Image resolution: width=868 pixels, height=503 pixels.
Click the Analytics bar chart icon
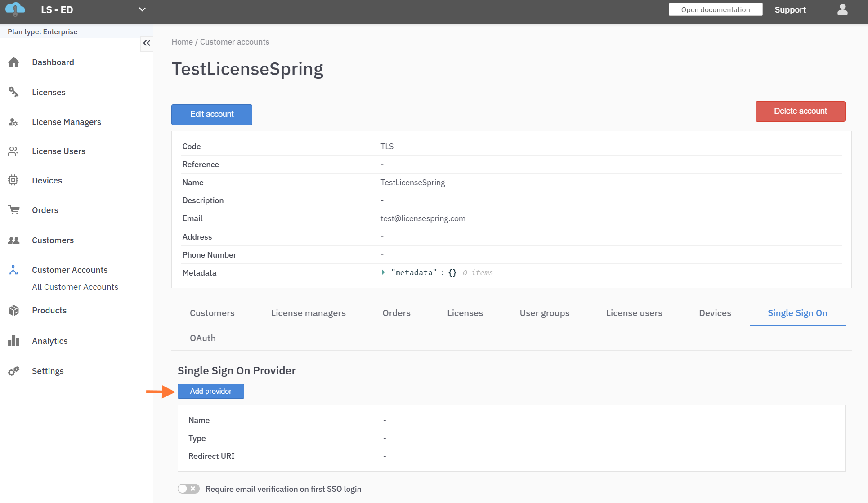click(14, 341)
